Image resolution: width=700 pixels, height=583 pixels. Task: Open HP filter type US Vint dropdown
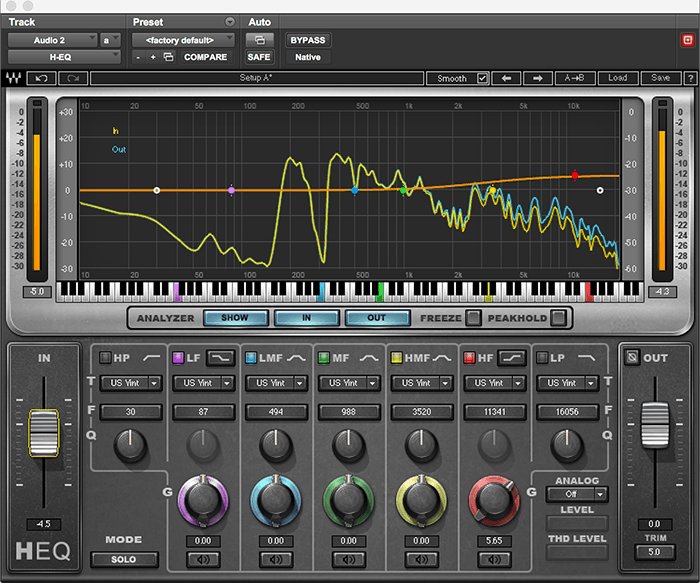(130, 383)
